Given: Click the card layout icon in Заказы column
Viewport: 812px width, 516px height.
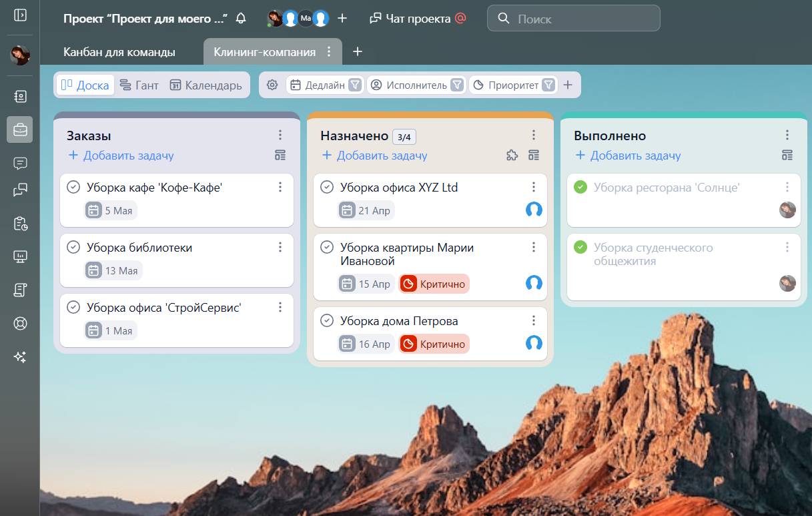Looking at the screenshot, I should tap(280, 156).
